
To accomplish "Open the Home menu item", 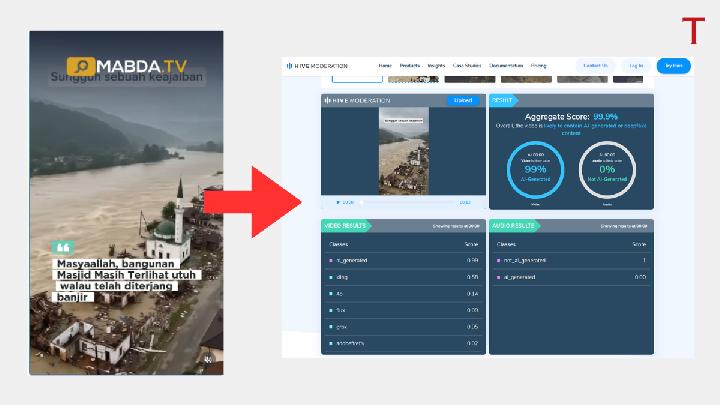I will [x=385, y=66].
